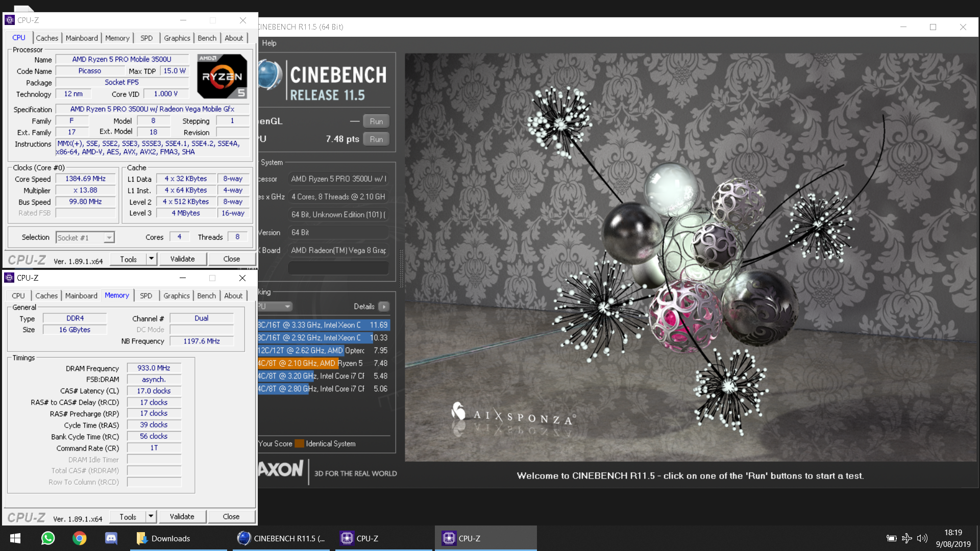
Task: Click battery icon in system tray
Action: (x=892, y=538)
